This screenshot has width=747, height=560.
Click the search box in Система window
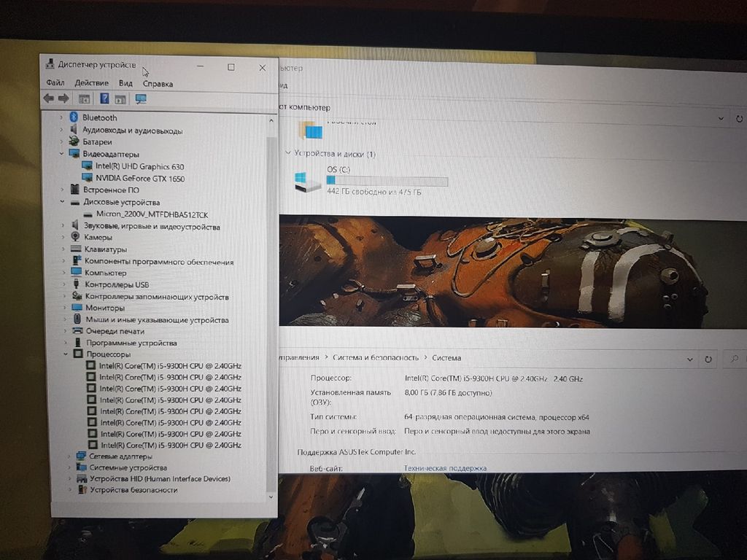(734, 359)
